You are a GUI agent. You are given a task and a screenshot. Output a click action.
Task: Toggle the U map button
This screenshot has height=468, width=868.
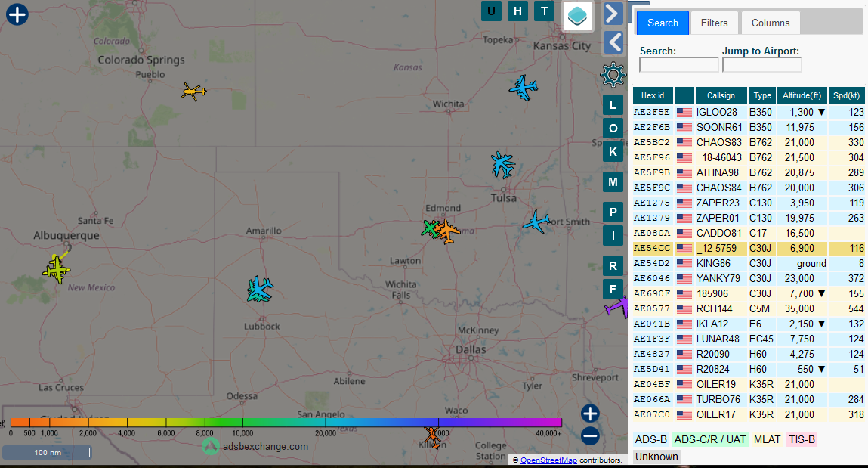(491, 11)
